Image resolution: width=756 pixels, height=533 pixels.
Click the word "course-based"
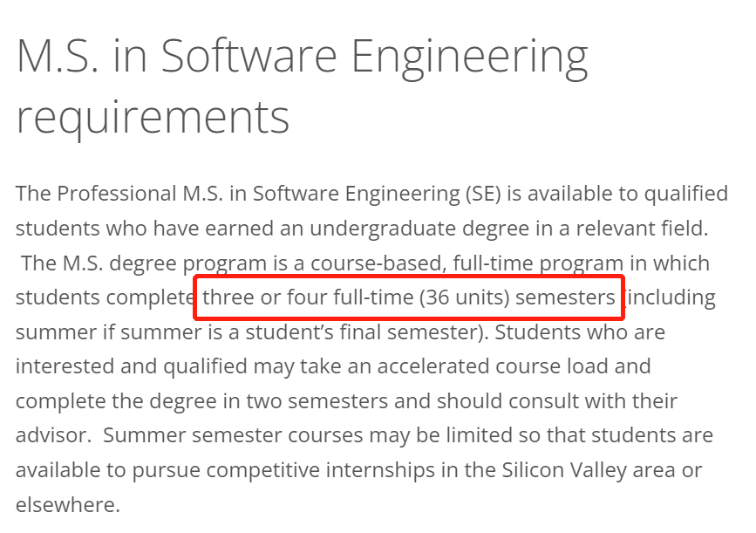pyautogui.click(x=376, y=263)
